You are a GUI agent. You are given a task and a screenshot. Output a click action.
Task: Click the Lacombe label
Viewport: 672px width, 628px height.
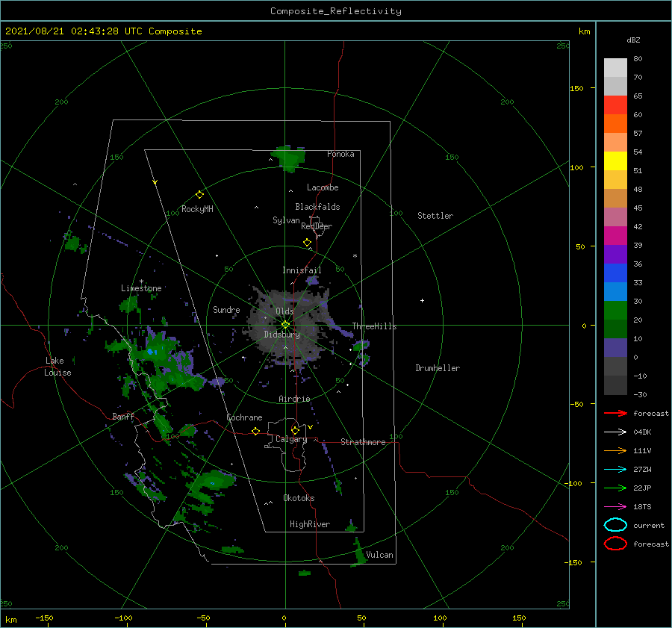point(323,187)
